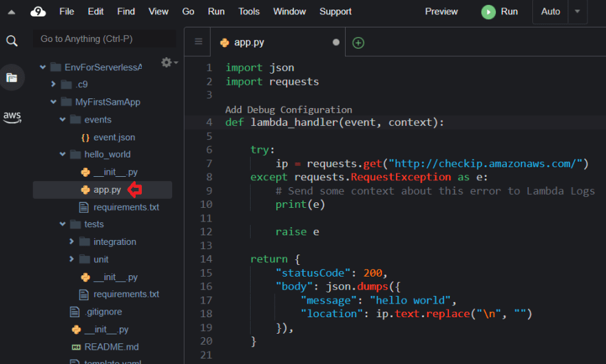Click the "statusCode" key text
The image size is (606, 364).
[x=313, y=273]
